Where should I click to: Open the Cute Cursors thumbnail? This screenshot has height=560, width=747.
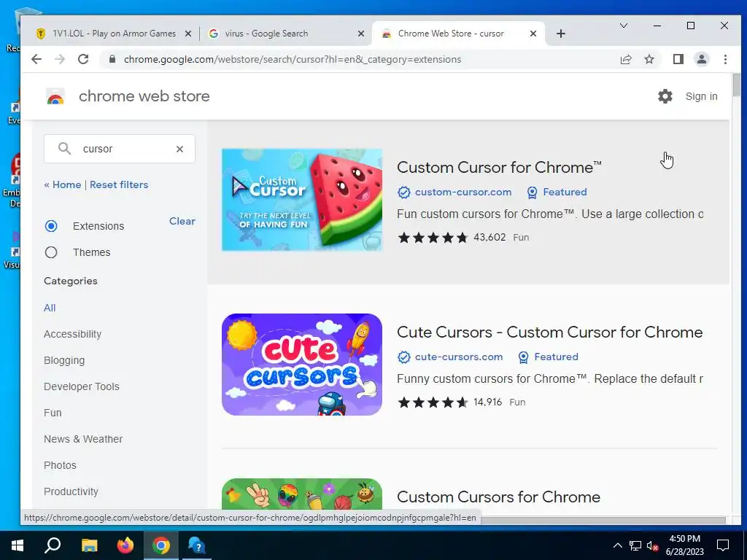coord(302,365)
